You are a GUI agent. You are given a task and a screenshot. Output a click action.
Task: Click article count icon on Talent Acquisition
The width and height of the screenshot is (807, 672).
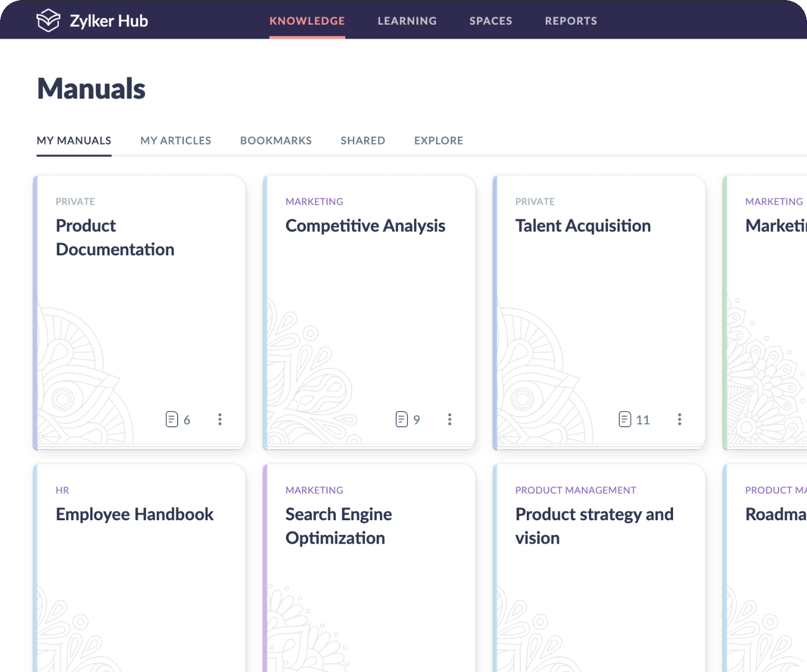pos(625,419)
